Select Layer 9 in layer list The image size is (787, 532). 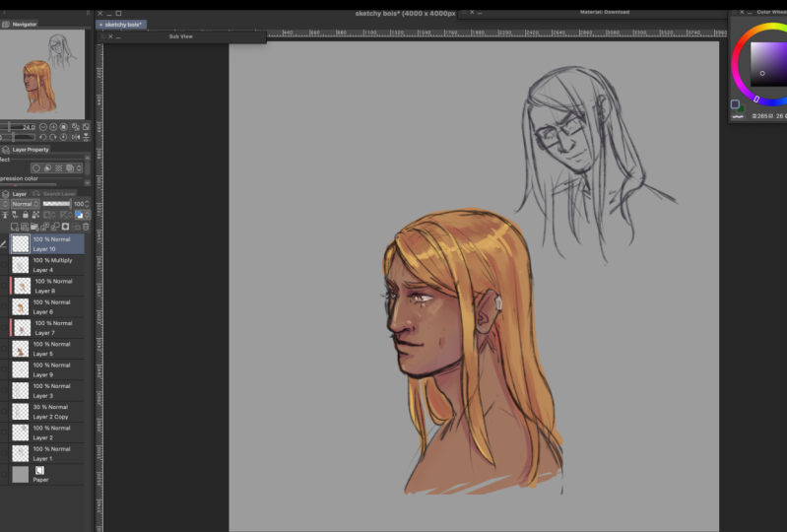[47, 369]
